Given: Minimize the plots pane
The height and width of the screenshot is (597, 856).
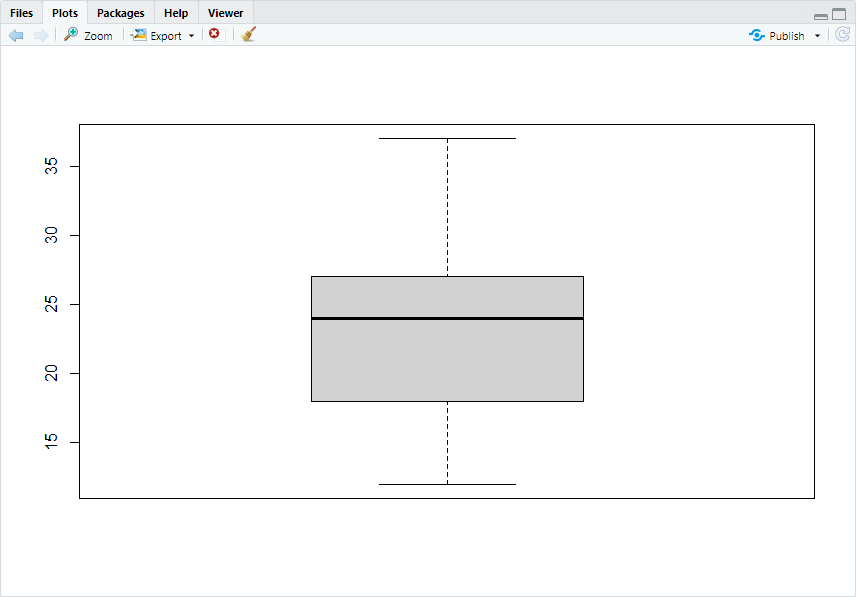Looking at the screenshot, I should tap(821, 16).
